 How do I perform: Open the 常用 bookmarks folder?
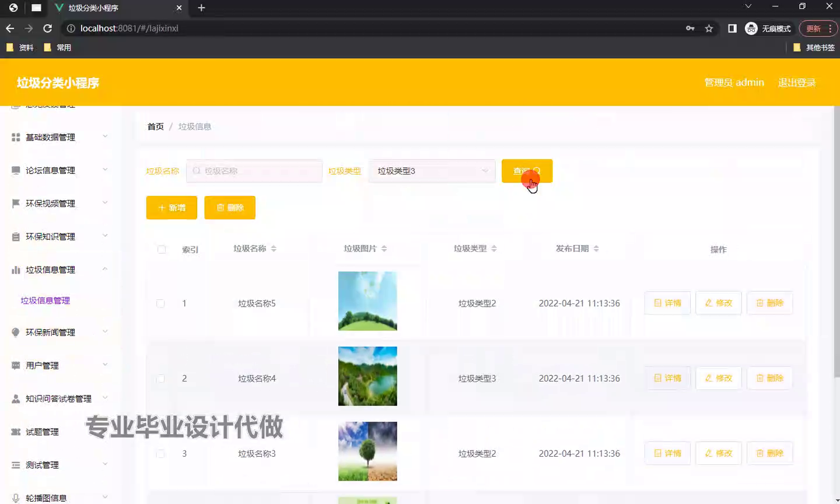tap(57, 47)
